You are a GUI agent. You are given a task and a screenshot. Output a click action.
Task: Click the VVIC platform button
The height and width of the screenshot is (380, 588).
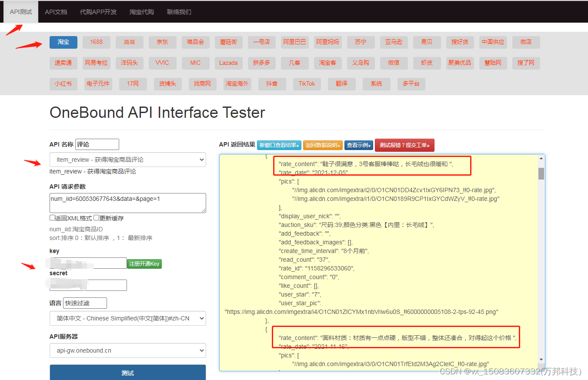(163, 63)
